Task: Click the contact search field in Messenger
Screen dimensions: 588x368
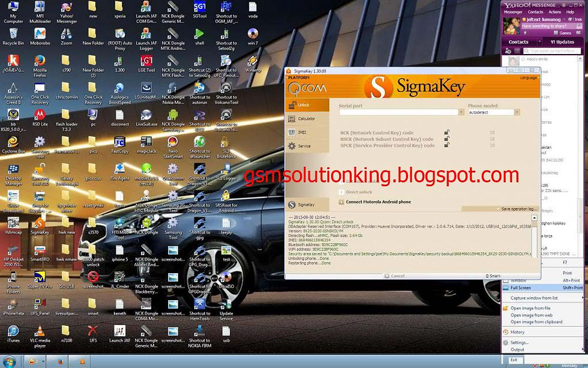Action: [x=551, y=50]
